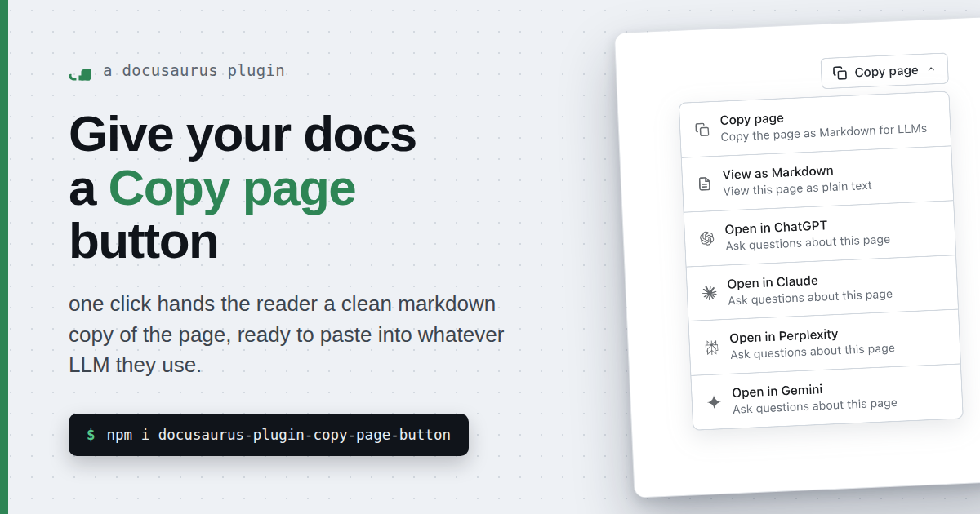The height and width of the screenshot is (514, 980).
Task: Click the paragraph starting "one click hands the reader"
Action: tap(287, 335)
